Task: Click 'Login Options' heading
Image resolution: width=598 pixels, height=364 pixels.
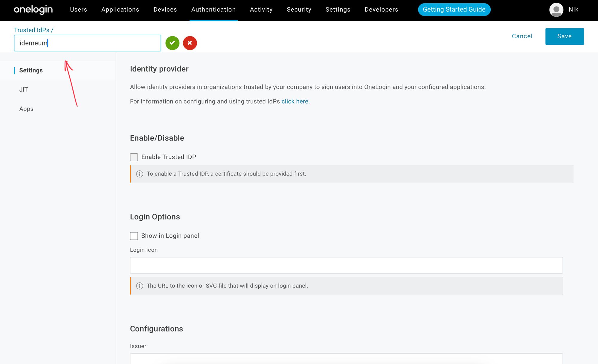Action: coord(155,217)
